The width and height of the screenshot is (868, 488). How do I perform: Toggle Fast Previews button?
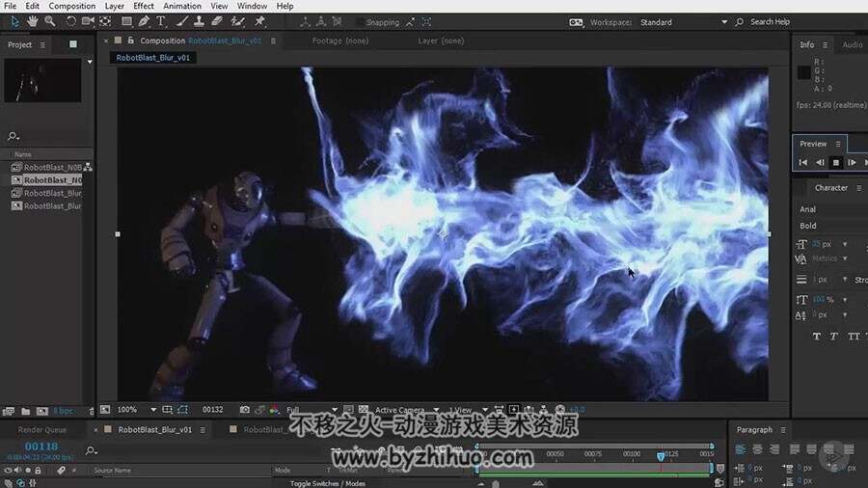514,410
